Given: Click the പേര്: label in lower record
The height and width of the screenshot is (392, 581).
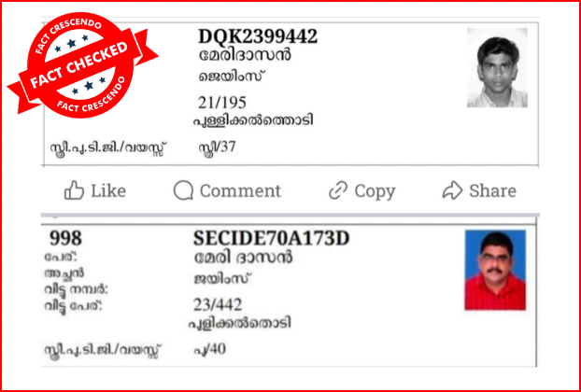Looking at the screenshot, I should click(x=63, y=256).
